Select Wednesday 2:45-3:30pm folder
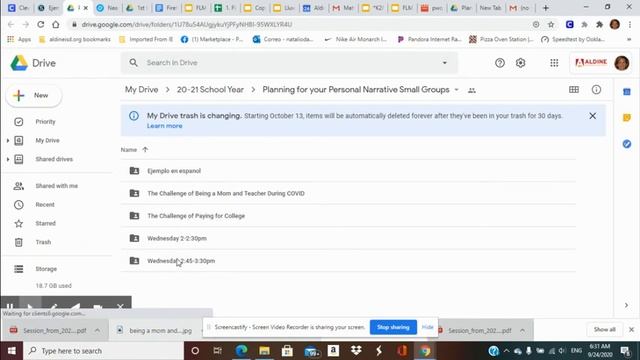 tap(348, 260)
